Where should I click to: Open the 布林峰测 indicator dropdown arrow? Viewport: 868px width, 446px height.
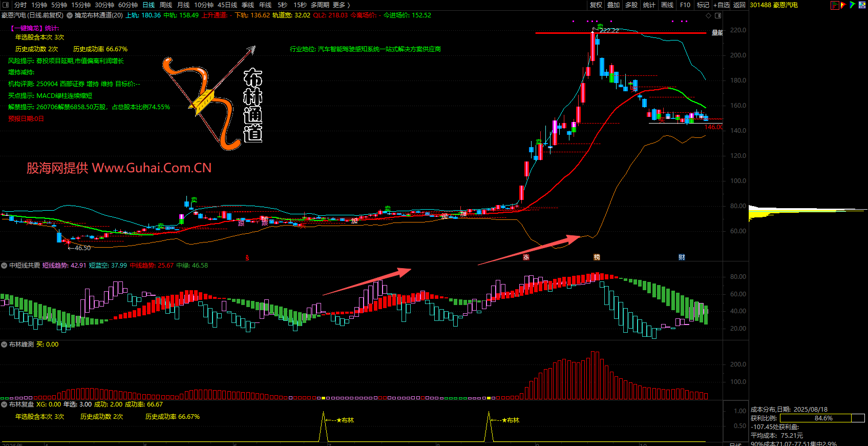click(x=4, y=344)
